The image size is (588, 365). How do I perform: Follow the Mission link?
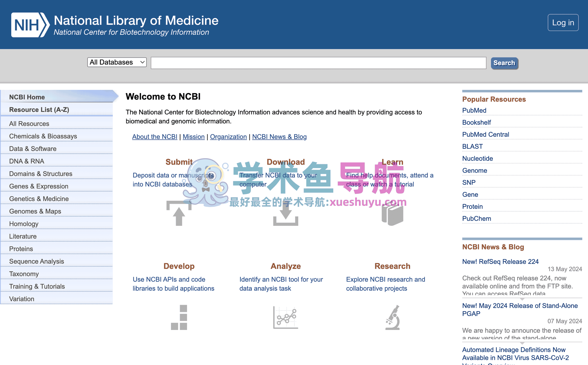point(194,137)
